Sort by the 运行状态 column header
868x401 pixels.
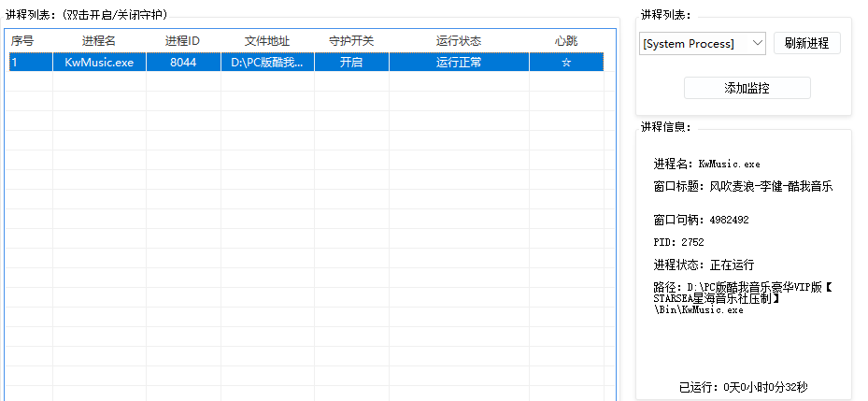click(459, 41)
